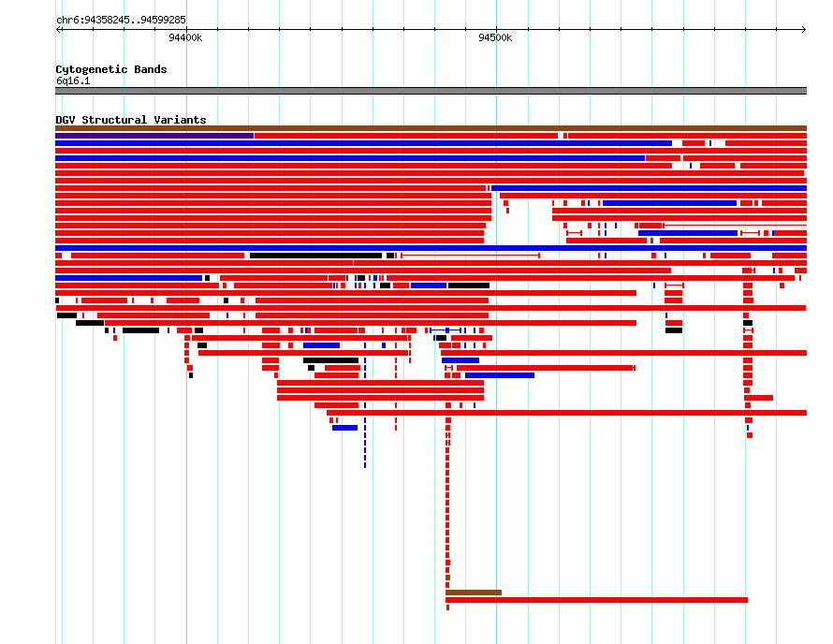Click the chr6:94358245..94599285 coordinate label
Screen dimensions: 833x644
coord(121,20)
